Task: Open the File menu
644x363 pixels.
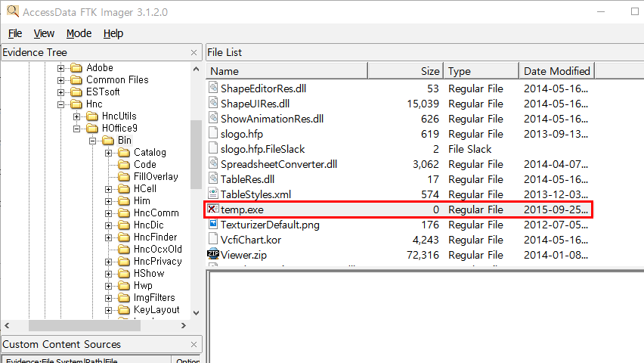Action: tap(15, 33)
